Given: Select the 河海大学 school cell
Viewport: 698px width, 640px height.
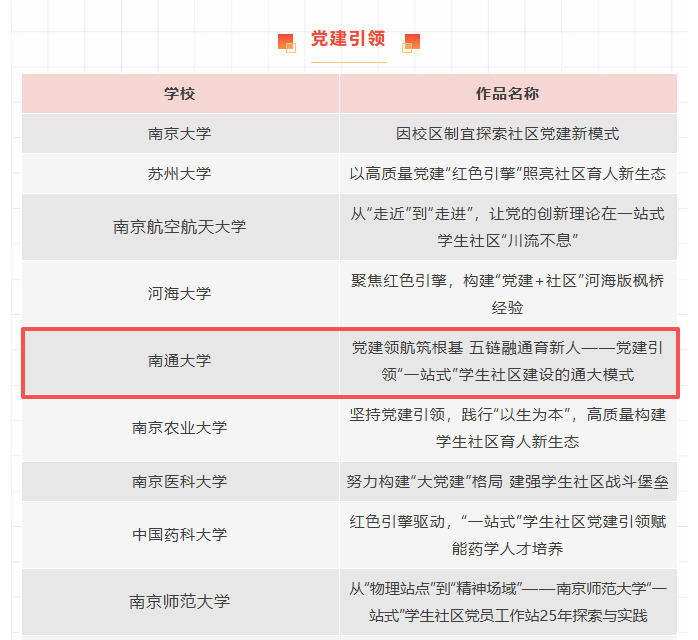Looking at the screenshot, I should (x=180, y=294).
